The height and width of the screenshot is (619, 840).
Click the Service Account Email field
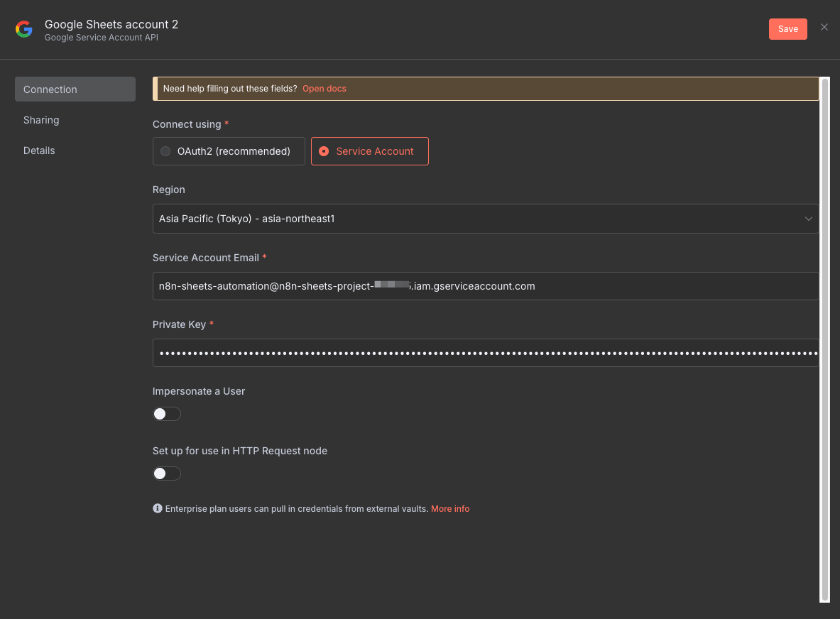pos(486,286)
